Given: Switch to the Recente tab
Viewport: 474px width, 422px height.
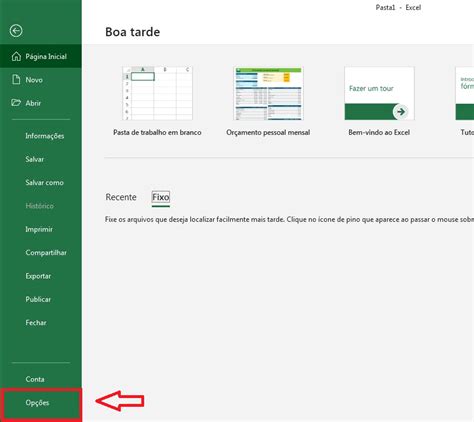Looking at the screenshot, I should pyautogui.click(x=121, y=197).
